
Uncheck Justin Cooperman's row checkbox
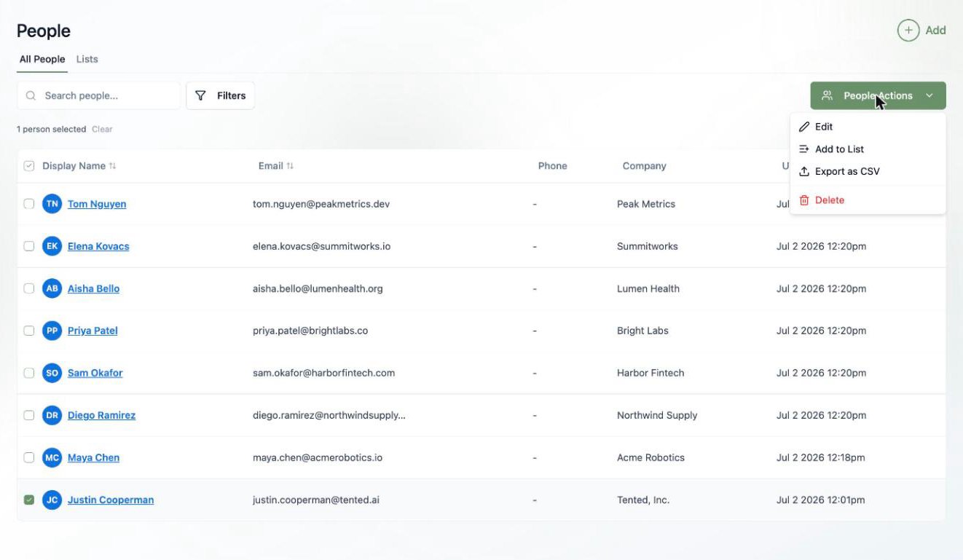coord(29,500)
